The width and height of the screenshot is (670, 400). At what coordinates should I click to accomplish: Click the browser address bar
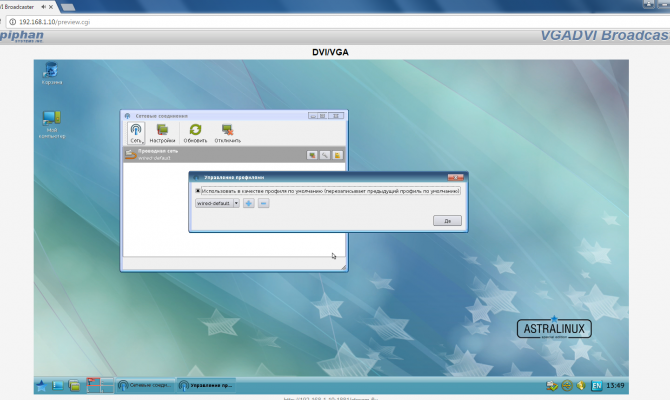[338, 22]
